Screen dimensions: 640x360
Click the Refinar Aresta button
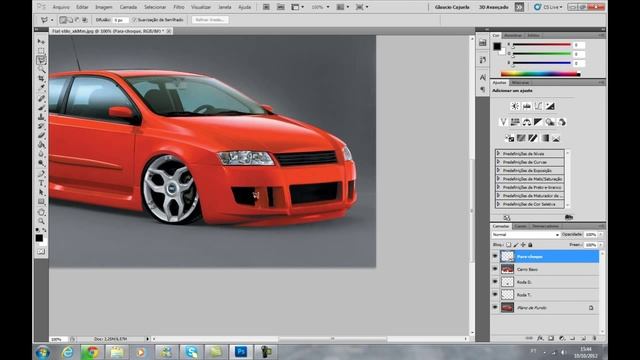click(x=210, y=20)
